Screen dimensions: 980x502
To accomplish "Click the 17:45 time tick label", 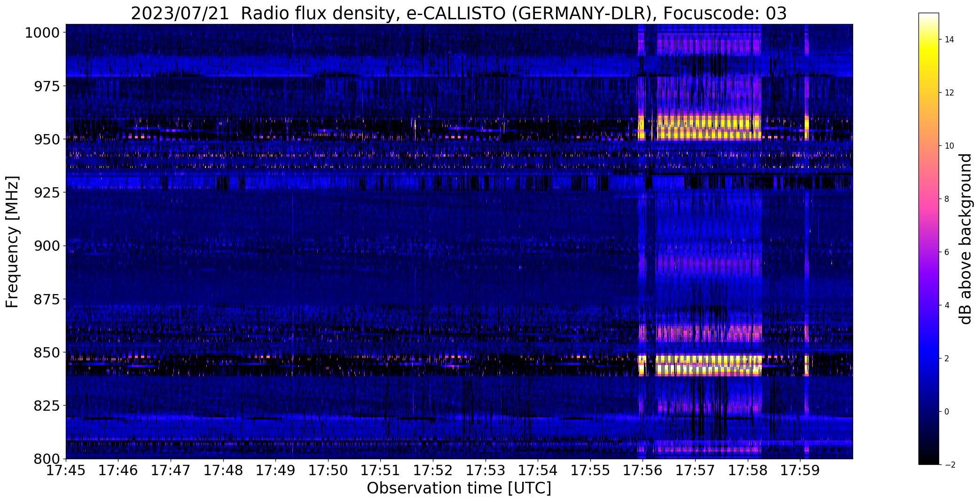I will point(66,470).
